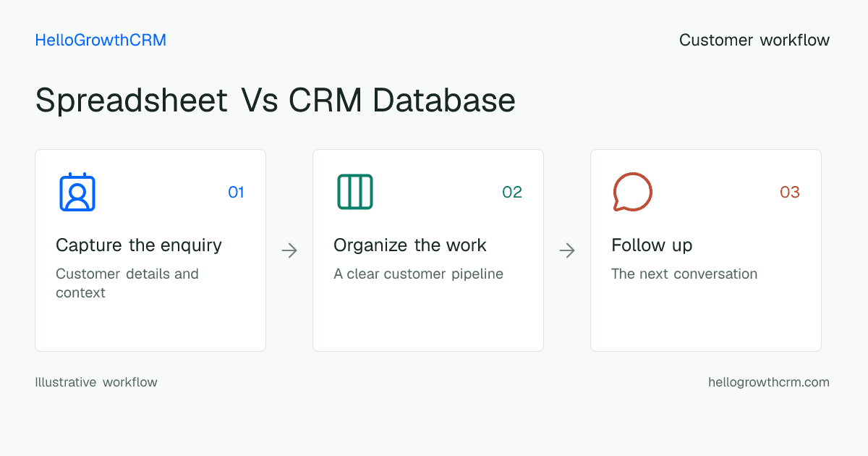
Task: Select the Organize the work title
Action: coord(410,245)
